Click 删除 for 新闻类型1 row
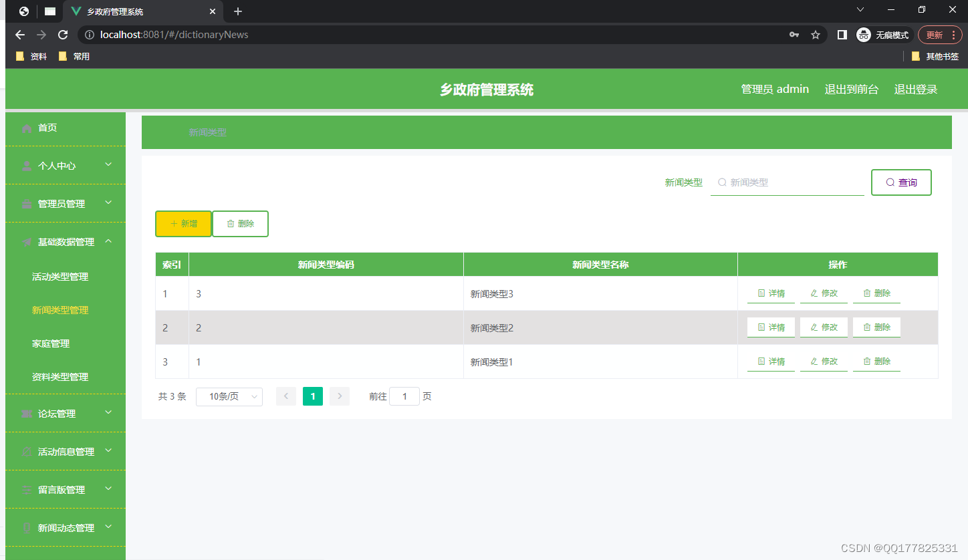968x560 pixels. [876, 362]
